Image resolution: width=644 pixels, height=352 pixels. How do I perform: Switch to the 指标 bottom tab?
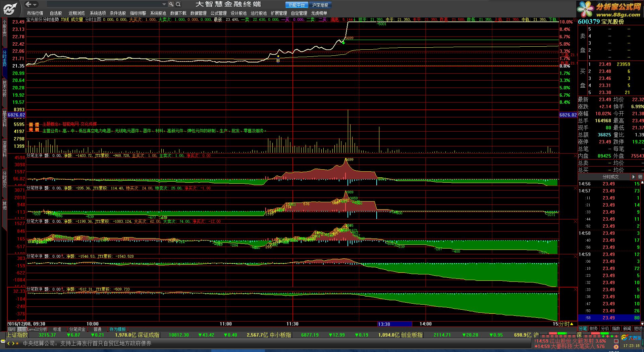tap(12, 329)
